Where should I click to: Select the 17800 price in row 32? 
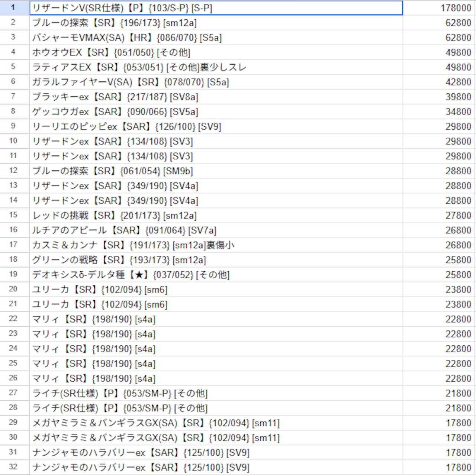(439, 468)
